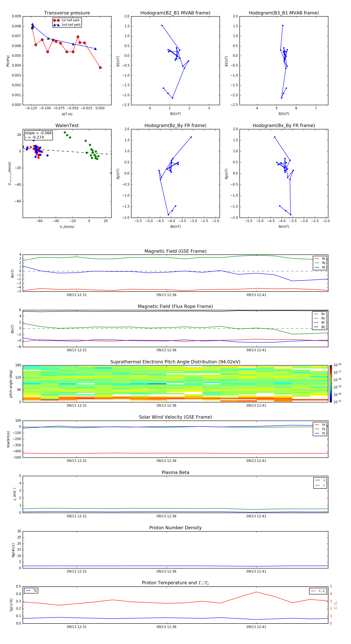Click '09/13 12:31' tick under pitch angle plot
Screen dimensions: 351x644
[x=77, y=406]
